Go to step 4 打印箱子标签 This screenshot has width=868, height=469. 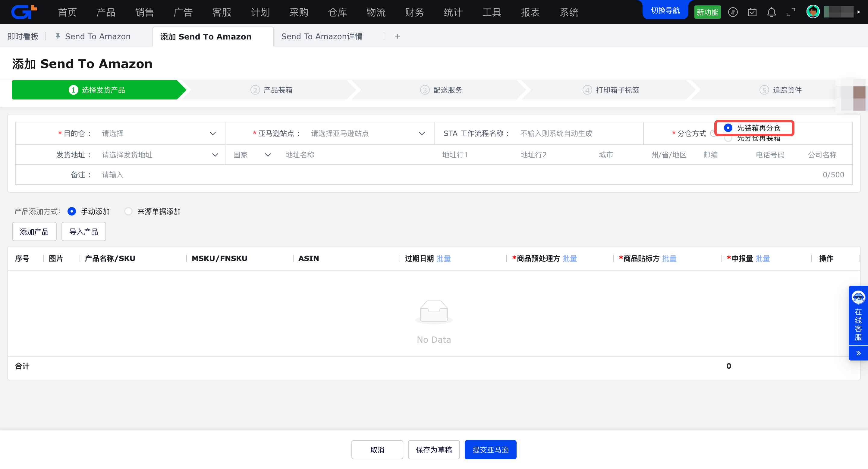pos(611,90)
